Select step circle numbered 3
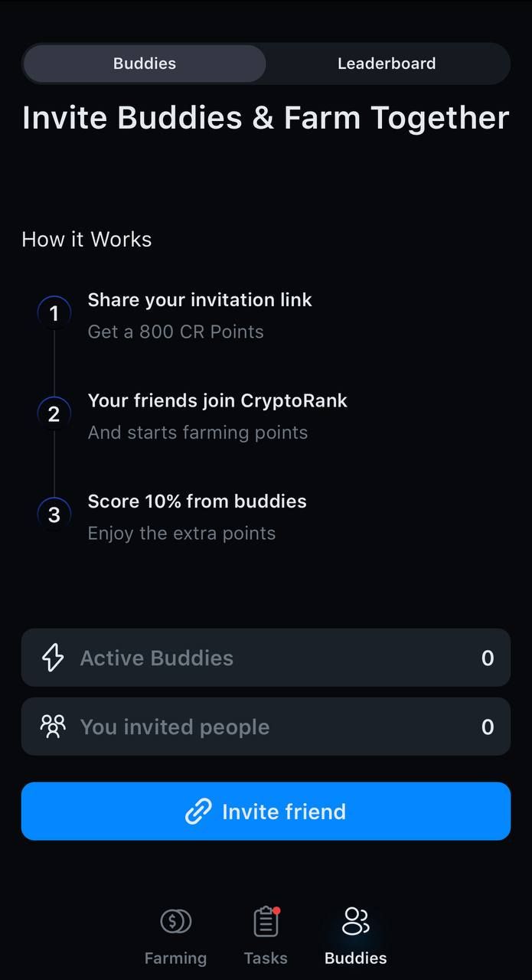Image resolution: width=532 pixels, height=980 pixels. pos(54,514)
